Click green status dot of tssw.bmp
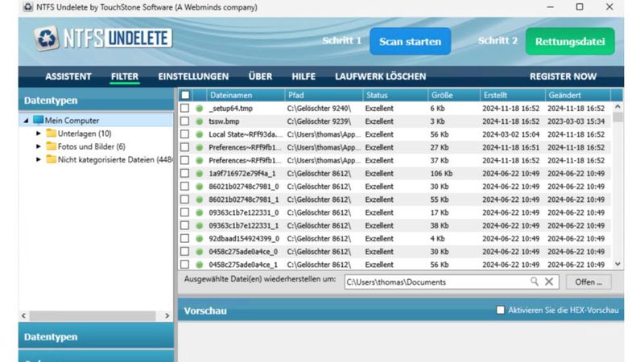Viewport: 644px width, 362px height. 199,121
